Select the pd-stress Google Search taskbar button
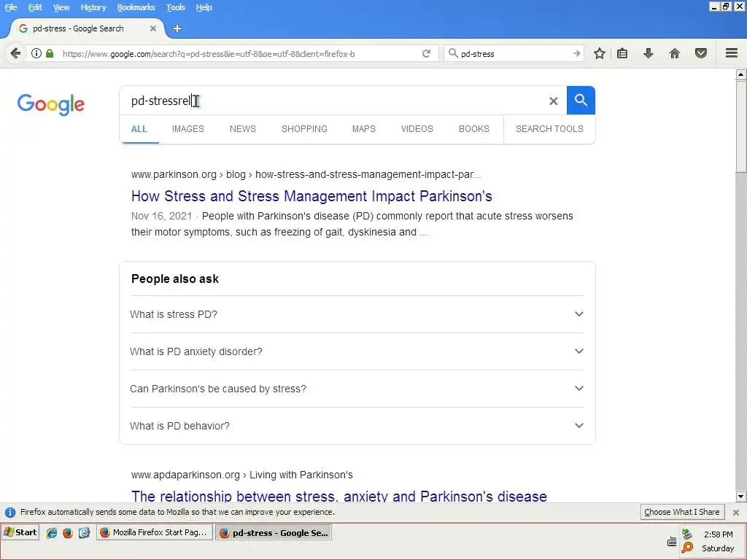Viewport: 747px width, 560px height. click(274, 532)
